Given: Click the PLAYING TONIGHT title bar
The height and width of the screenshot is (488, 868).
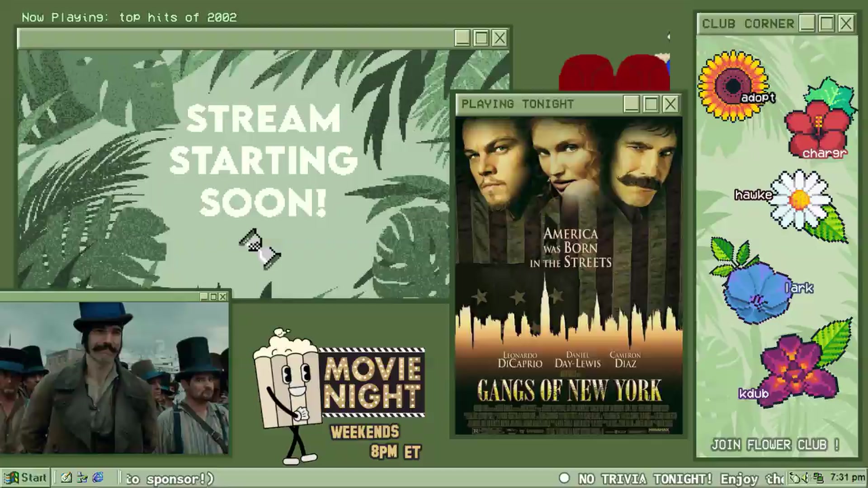Looking at the screenshot, I should pyautogui.click(x=569, y=104).
